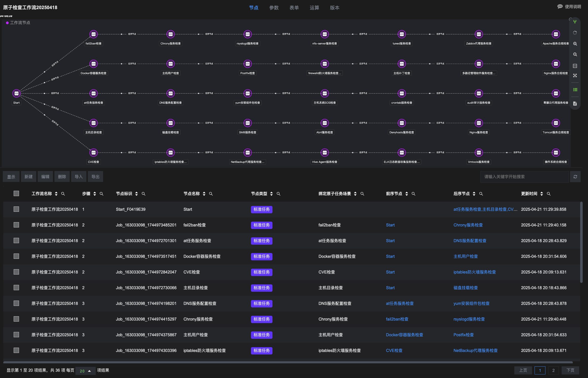
Task: Toggle the green list view icon
Action: coord(575,90)
